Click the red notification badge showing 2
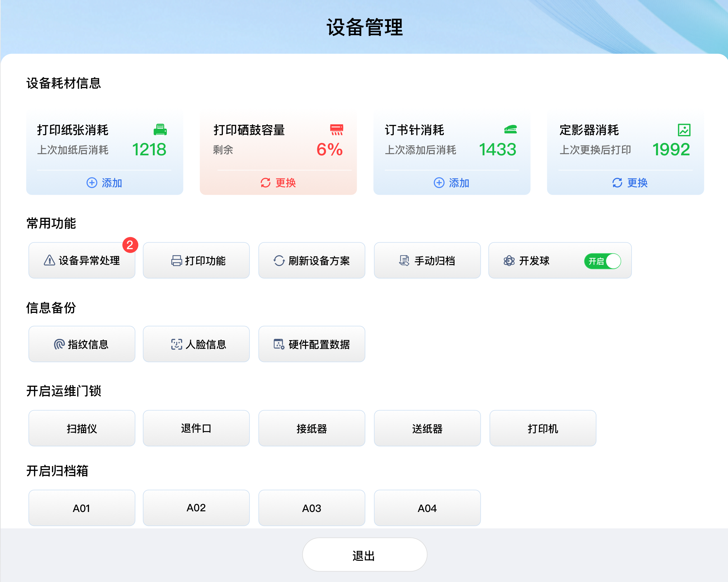 tap(130, 245)
